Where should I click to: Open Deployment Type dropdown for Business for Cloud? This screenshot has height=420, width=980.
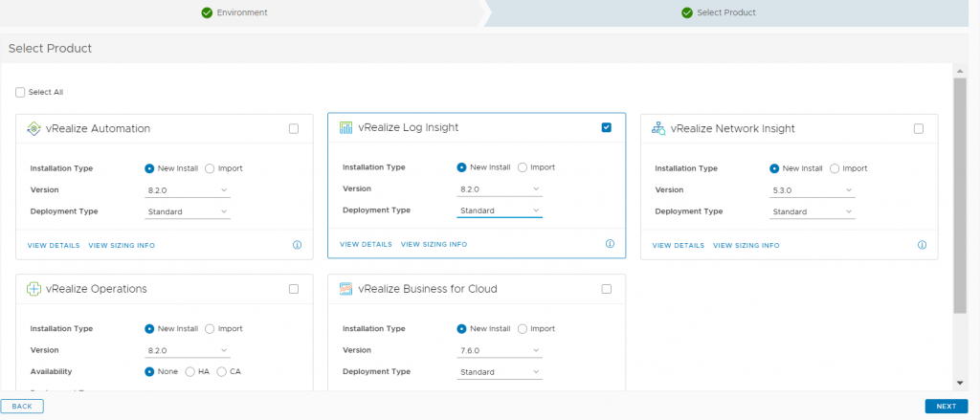tap(500, 372)
